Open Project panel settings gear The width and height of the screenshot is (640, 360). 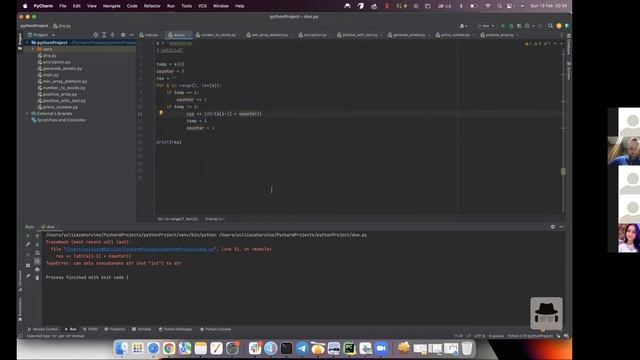[x=123, y=35]
